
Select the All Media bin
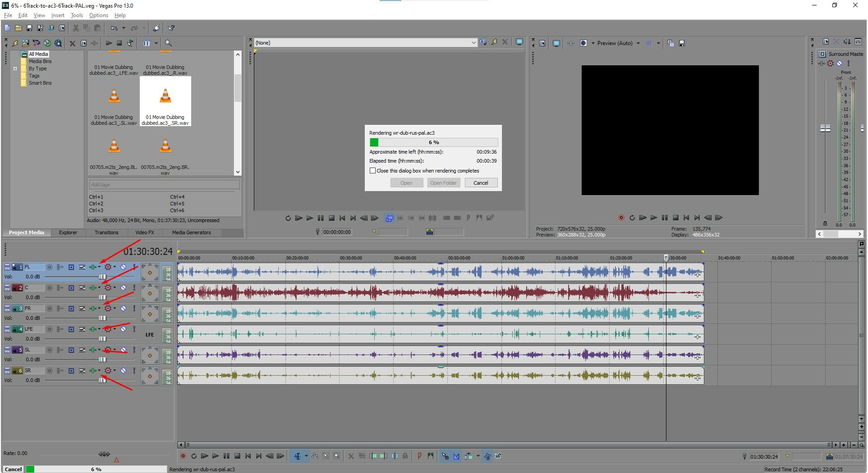(x=38, y=54)
